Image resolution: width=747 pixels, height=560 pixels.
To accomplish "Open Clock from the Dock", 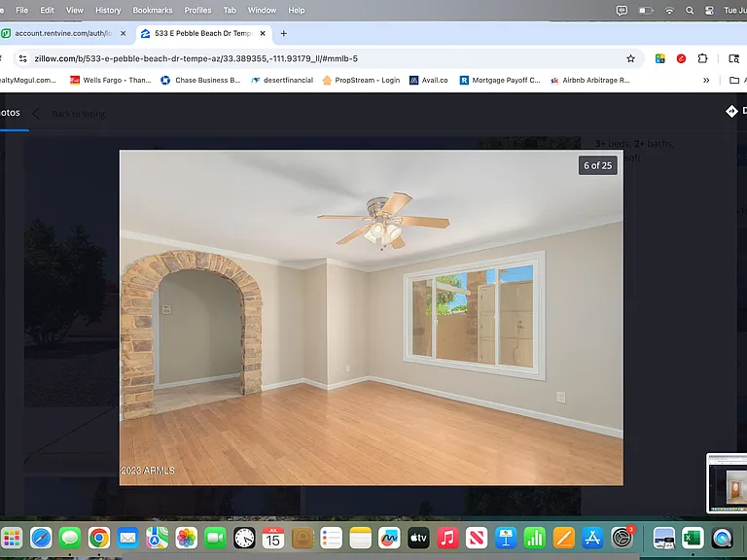I will [244, 539].
